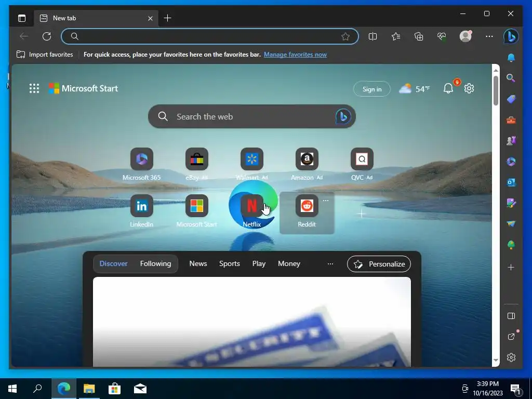The image size is (532, 399).
Task: Open the Walmart quick link tile
Action: tap(252, 164)
